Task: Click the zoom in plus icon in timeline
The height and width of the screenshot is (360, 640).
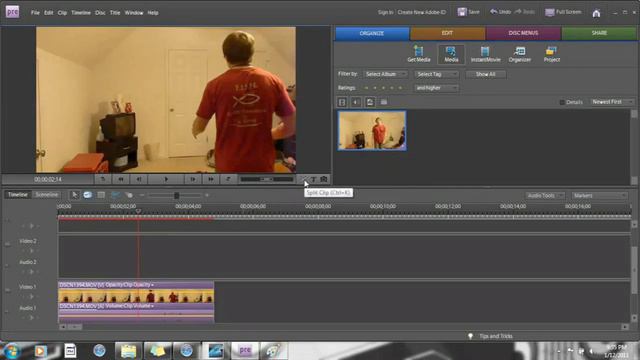Action: click(x=207, y=196)
